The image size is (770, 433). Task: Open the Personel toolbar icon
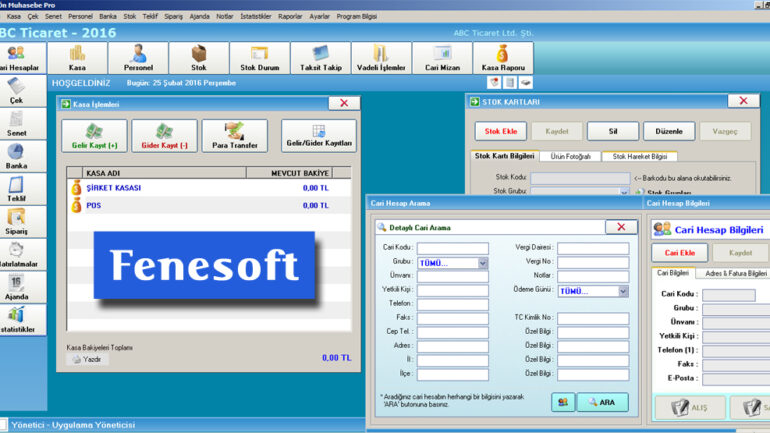click(x=138, y=58)
